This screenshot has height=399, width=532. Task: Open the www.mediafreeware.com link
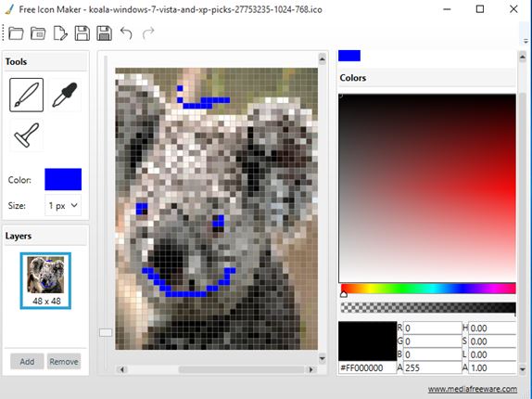tap(473, 389)
